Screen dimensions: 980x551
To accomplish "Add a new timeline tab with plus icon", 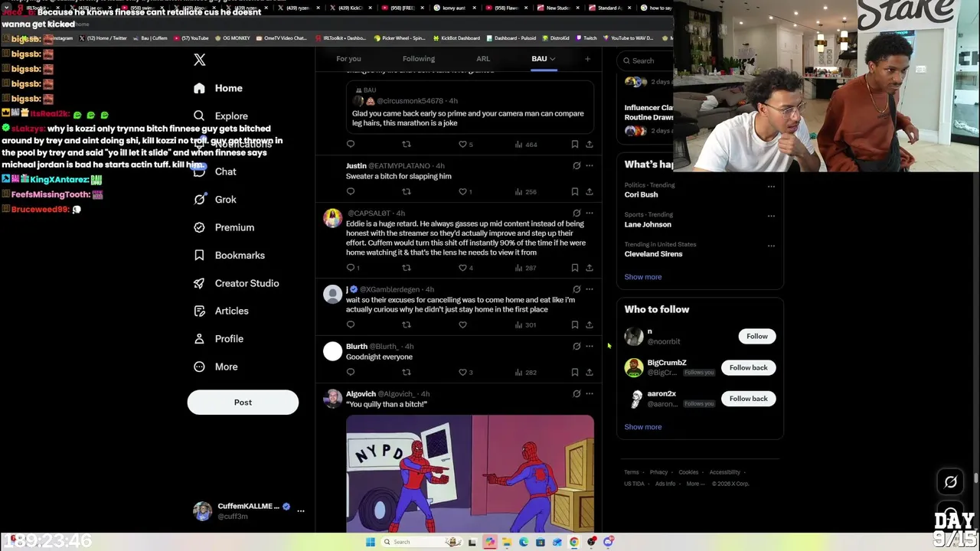I will (587, 59).
